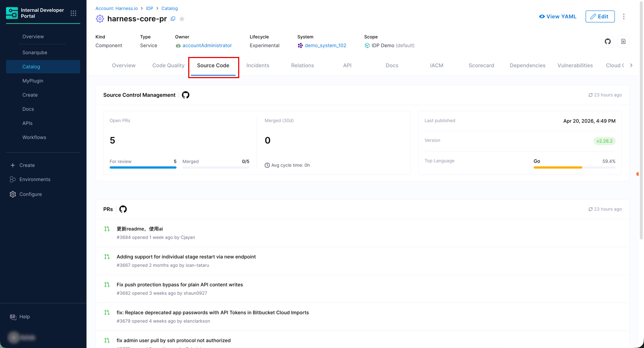Click pull request icon for Bitbucket Cloud Imports PR
This screenshot has height=348, width=644.
pos(107,313)
